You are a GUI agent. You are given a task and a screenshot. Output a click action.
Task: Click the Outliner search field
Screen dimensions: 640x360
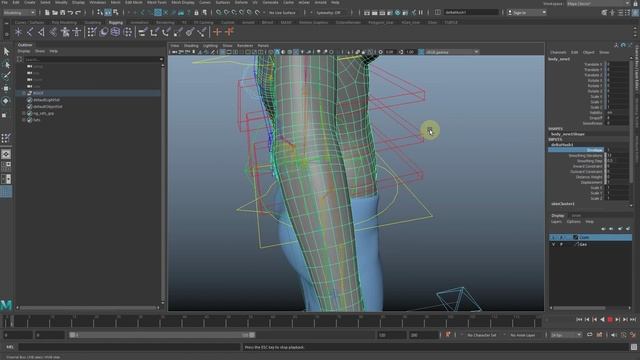click(x=92, y=59)
